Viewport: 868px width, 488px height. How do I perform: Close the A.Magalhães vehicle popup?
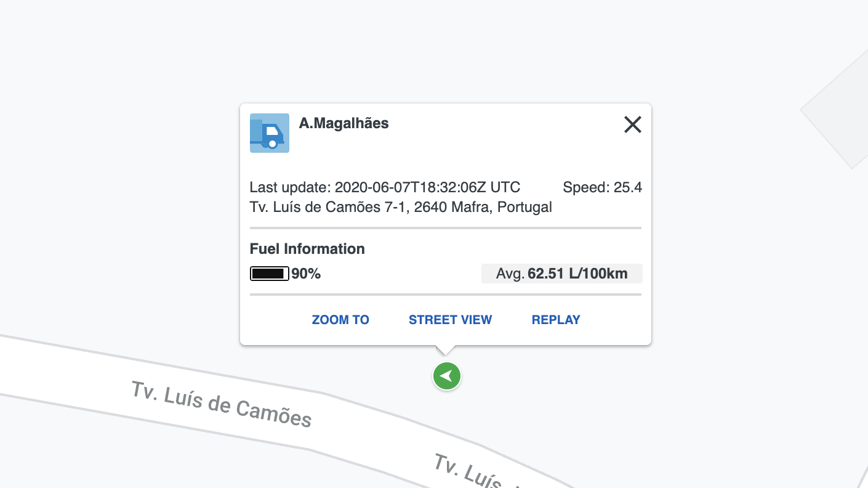(x=633, y=124)
